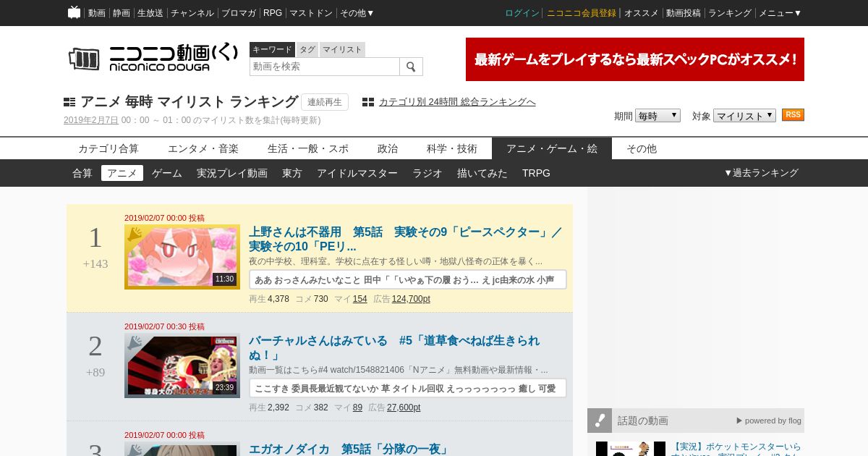
Task: Select ゲーム subcategory
Action: tap(167, 173)
